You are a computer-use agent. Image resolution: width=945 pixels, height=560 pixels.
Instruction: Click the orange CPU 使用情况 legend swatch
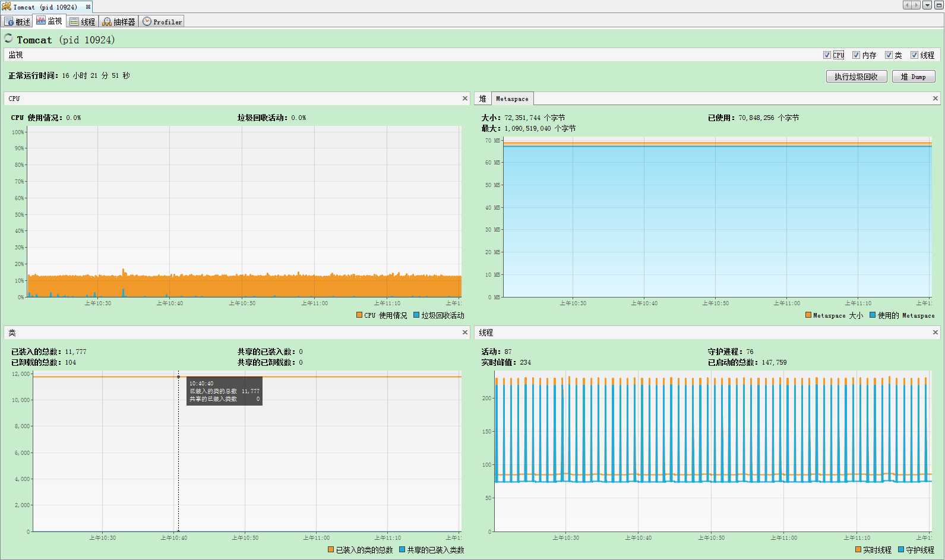click(x=359, y=315)
